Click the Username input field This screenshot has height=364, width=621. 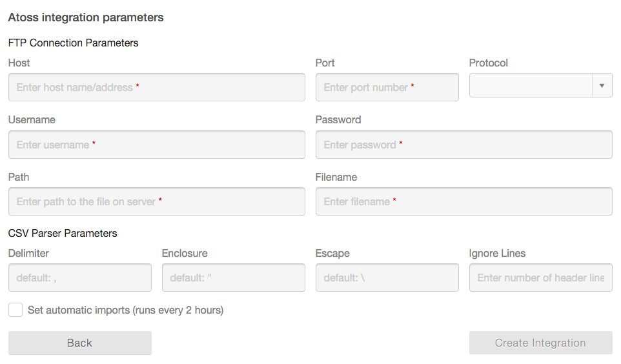(x=157, y=145)
